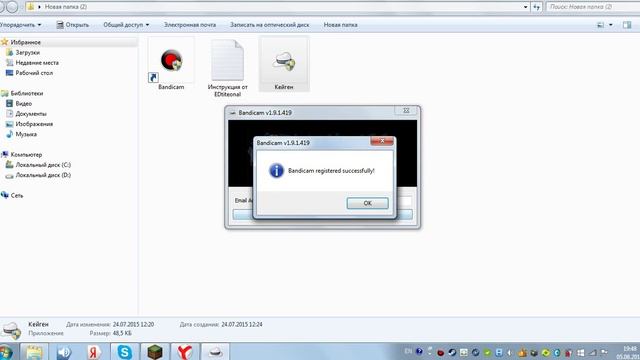Image resolution: width=640 pixels, height=360 pixels.
Task: Click OK in the Bandicam registered dialog
Action: click(367, 203)
